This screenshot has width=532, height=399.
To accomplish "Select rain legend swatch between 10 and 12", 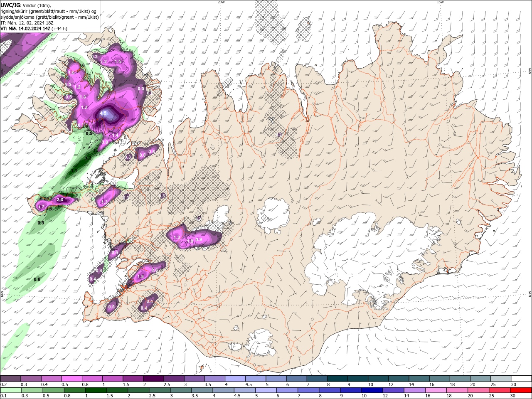I will pyautogui.click(x=372, y=390).
